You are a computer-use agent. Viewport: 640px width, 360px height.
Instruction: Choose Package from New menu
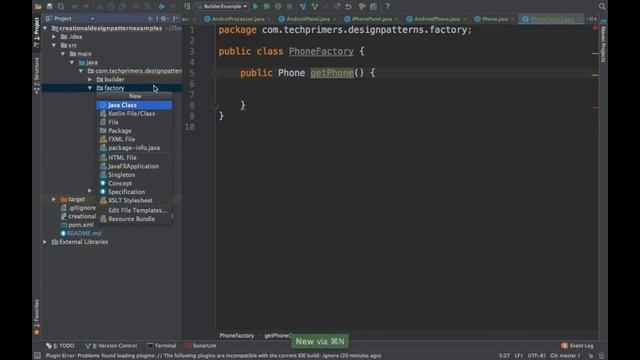[x=134, y=131]
